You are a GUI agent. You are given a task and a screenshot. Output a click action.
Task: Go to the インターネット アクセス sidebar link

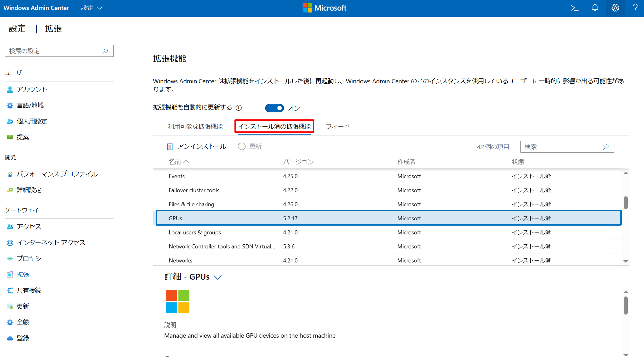click(51, 243)
